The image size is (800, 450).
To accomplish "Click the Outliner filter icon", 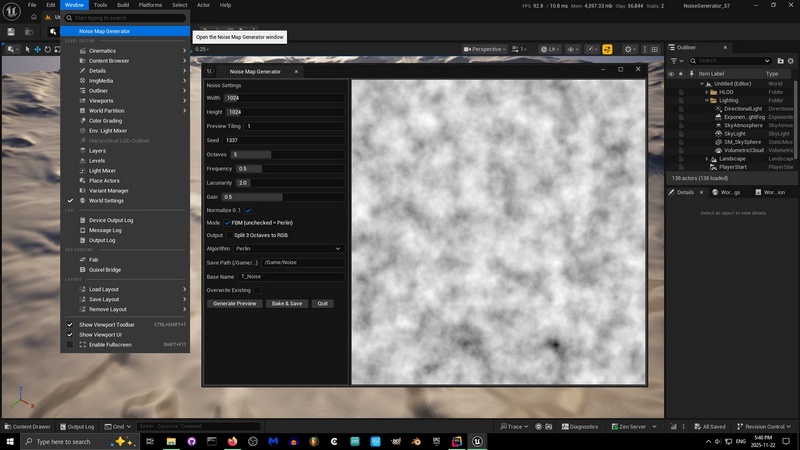I will (673, 60).
